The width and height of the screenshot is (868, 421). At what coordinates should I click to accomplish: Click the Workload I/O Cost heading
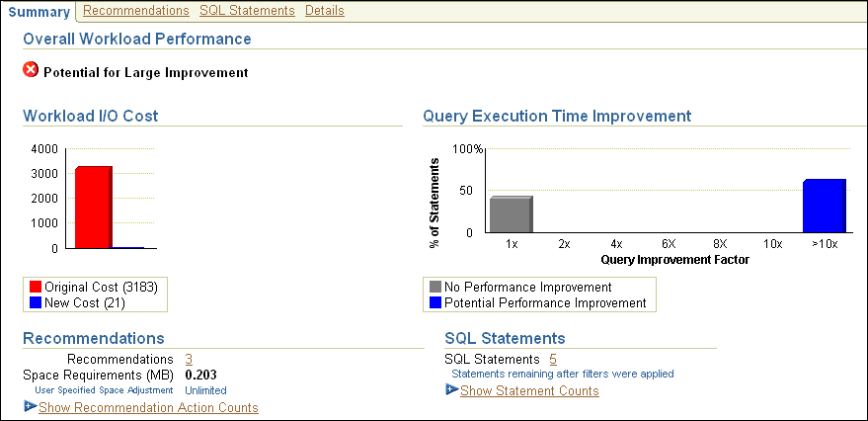[91, 116]
